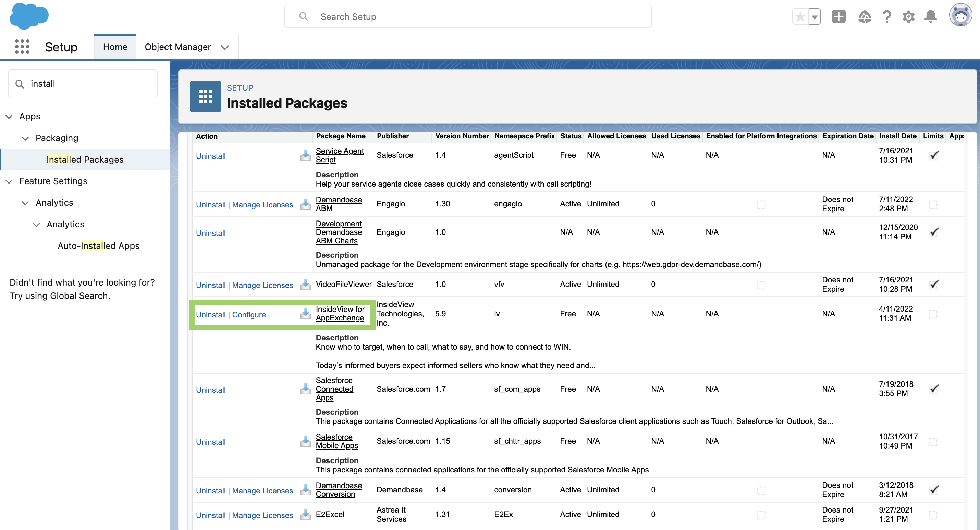980x530 pixels.
Task: Click the Install Date column header
Action: pos(897,136)
